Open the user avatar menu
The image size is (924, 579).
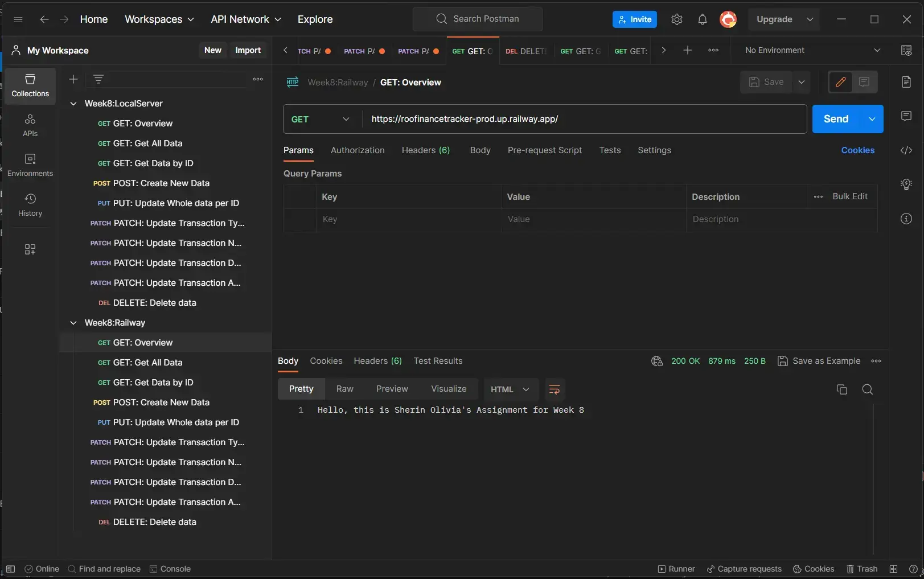point(728,19)
